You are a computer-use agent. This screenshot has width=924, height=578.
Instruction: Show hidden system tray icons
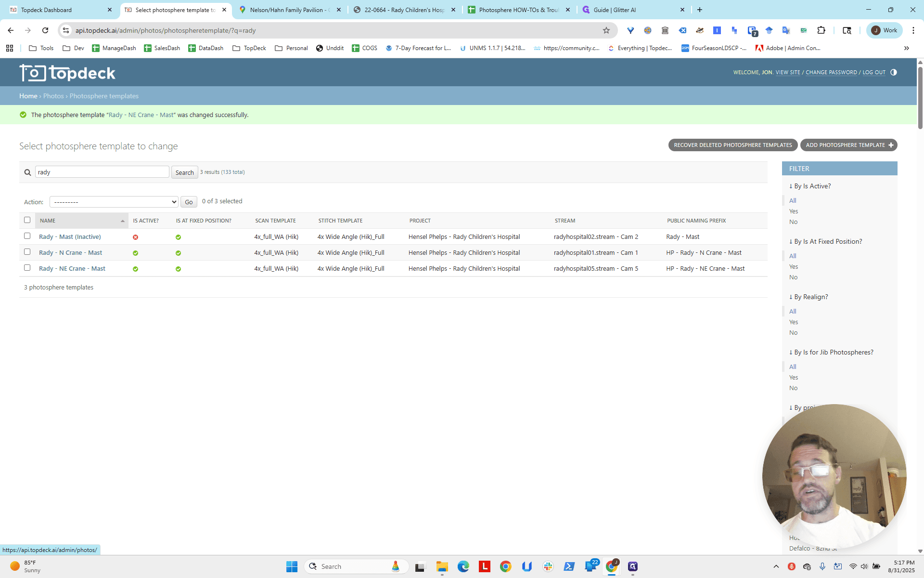click(776, 566)
